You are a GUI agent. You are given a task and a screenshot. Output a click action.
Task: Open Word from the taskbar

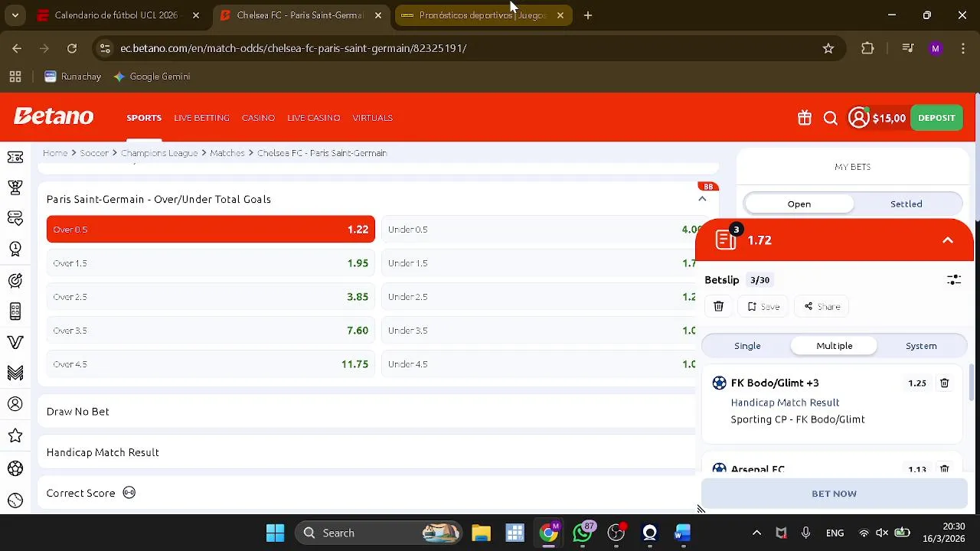coord(682,533)
